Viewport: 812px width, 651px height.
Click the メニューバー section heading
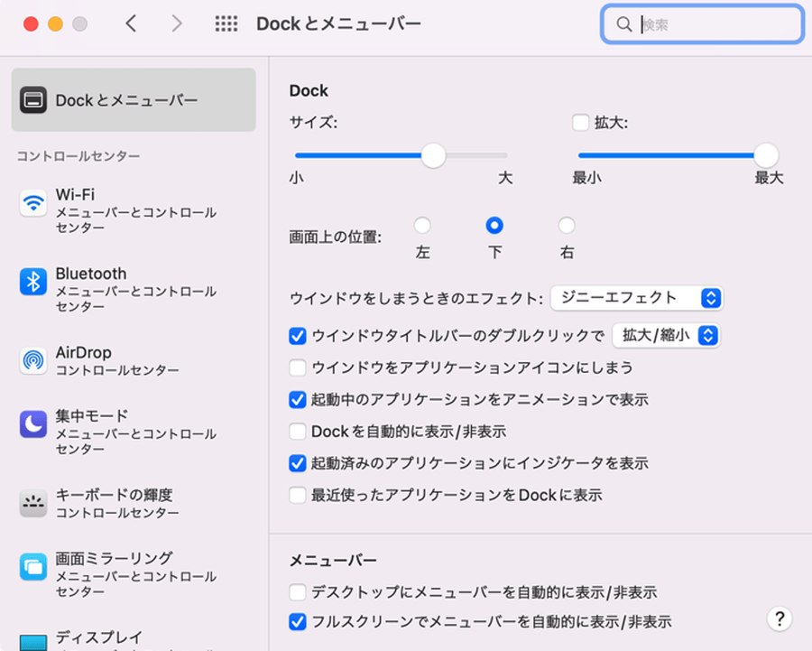(x=333, y=561)
